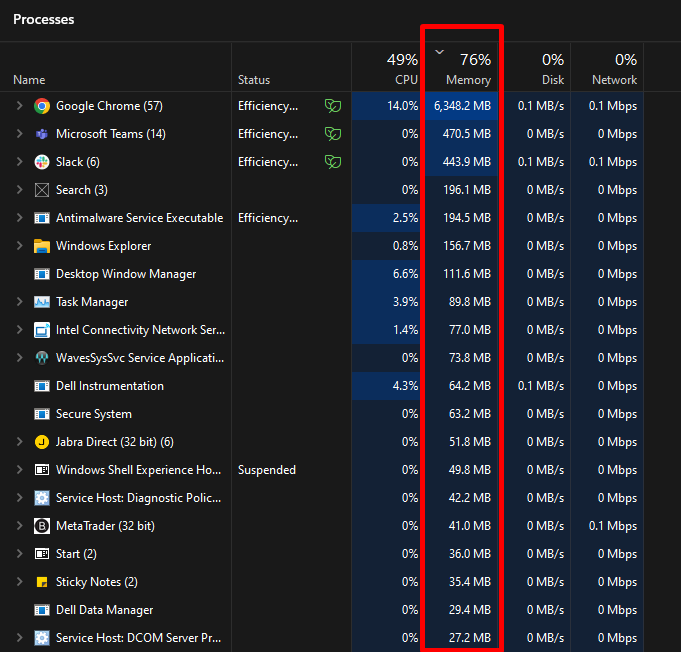Click the Windows Explorer folder icon
The image size is (681, 652).
pyautogui.click(x=42, y=246)
